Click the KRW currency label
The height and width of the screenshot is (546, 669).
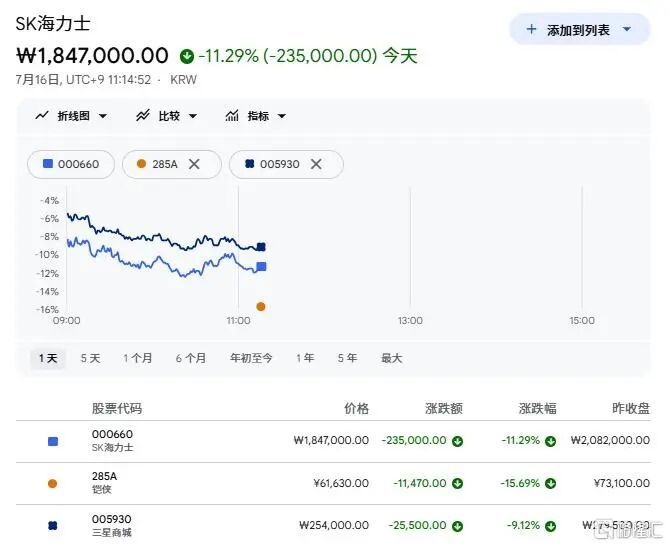click(183, 80)
